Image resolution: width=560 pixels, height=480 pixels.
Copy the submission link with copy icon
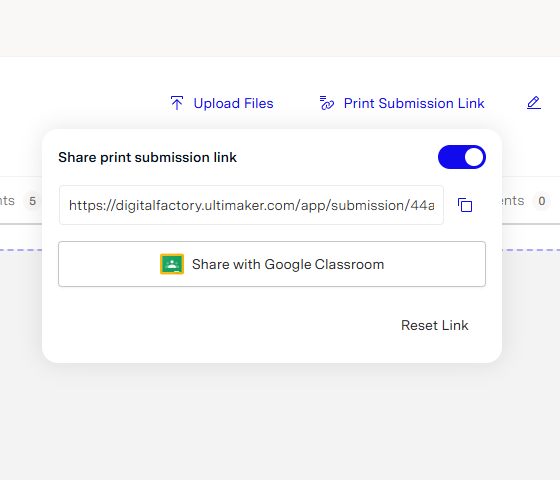465,205
